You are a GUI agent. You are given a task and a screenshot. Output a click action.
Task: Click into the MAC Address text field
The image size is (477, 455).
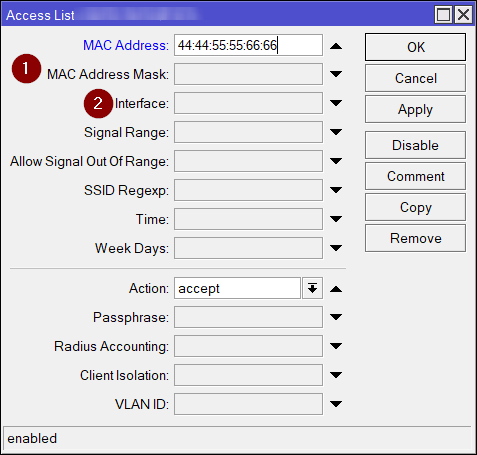pos(248,45)
